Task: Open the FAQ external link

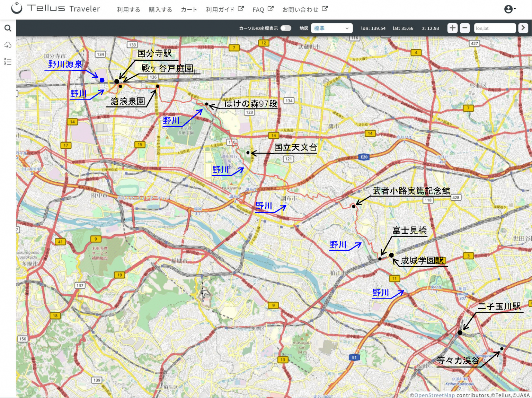Action: click(x=263, y=9)
